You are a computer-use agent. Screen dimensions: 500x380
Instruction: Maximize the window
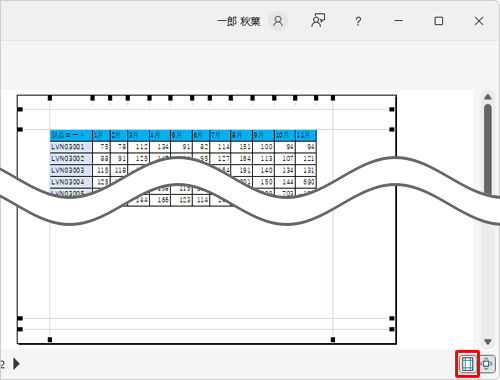pyautogui.click(x=439, y=21)
